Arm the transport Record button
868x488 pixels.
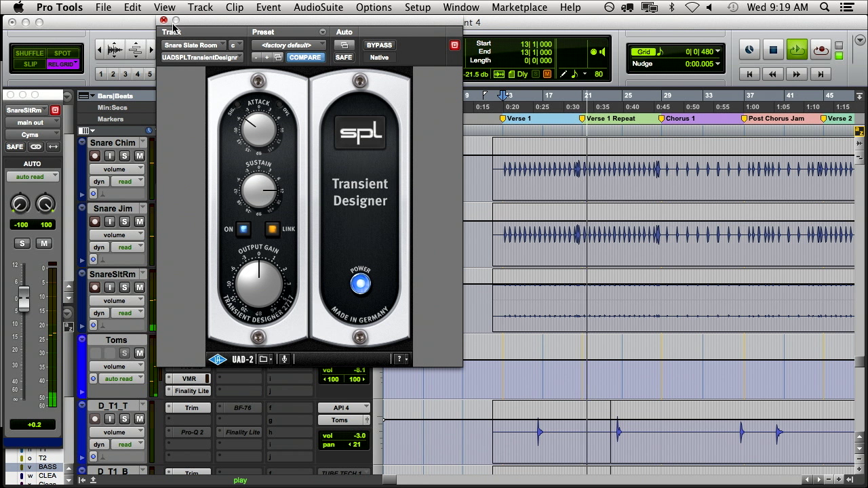point(821,49)
